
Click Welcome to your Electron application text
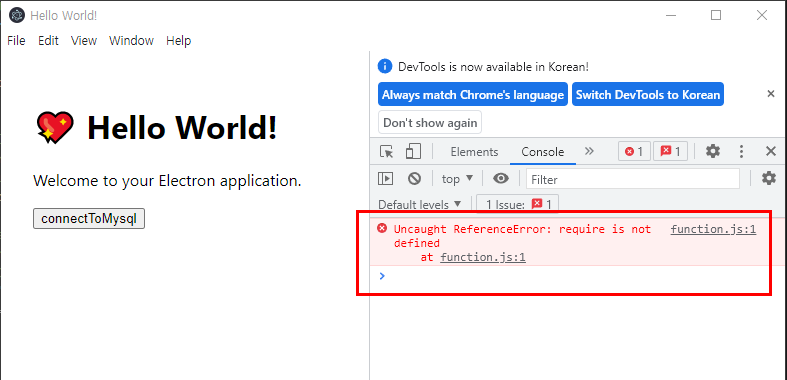point(167,181)
